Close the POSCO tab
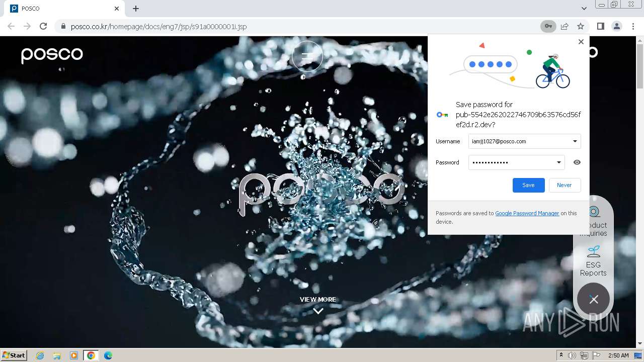Viewport: 644px width, 362px height. [117, 9]
